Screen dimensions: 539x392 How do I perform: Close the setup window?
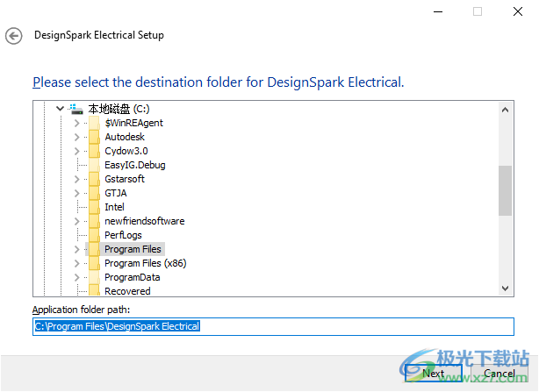click(518, 11)
